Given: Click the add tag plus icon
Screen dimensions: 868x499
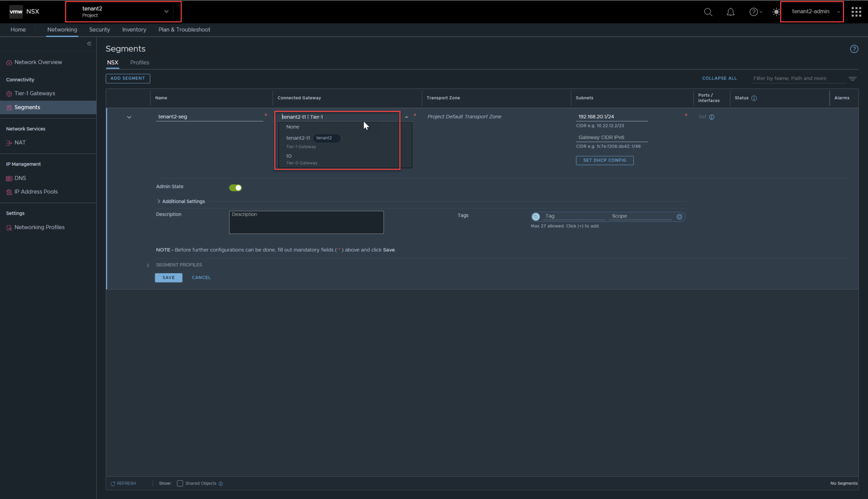Looking at the screenshot, I should pyautogui.click(x=679, y=216).
